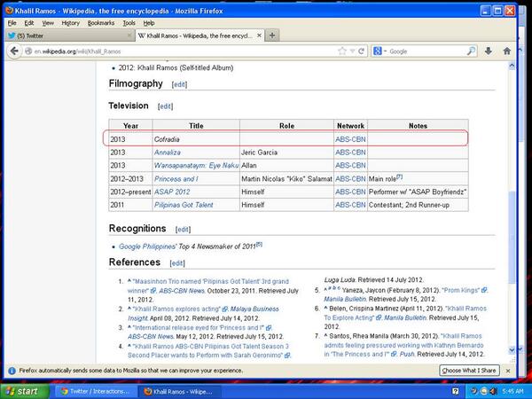
Task: Click the Google search input field
Action: coord(426,51)
